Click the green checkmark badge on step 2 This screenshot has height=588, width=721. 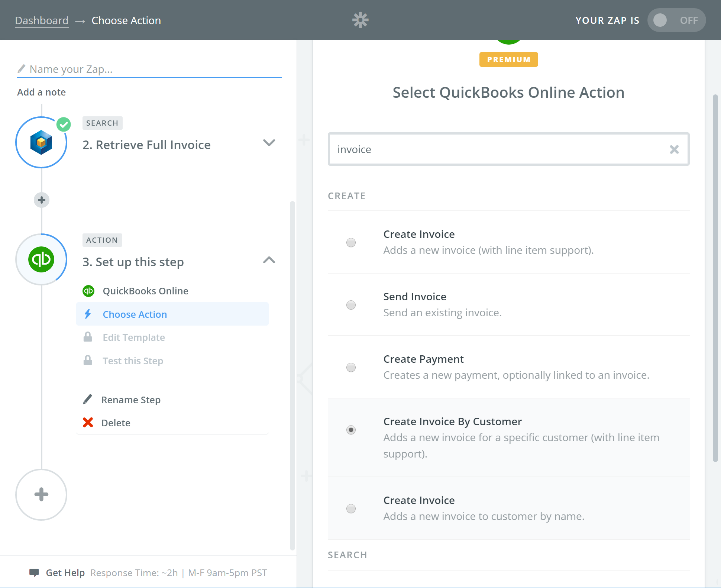(64, 125)
